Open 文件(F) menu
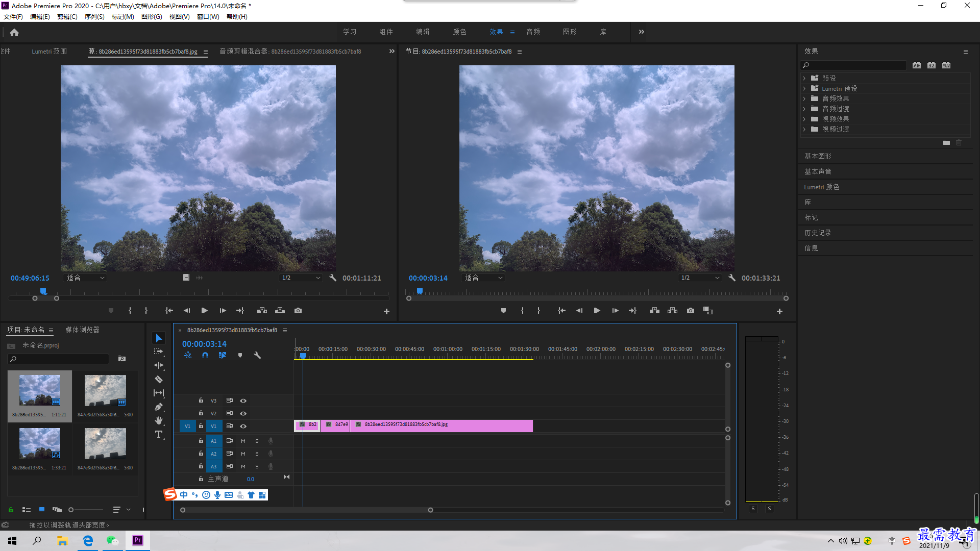This screenshot has height=551, width=980. click(x=13, y=17)
